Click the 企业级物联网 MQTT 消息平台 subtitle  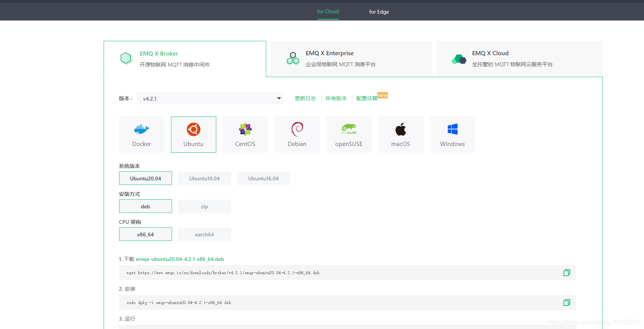click(x=341, y=64)
